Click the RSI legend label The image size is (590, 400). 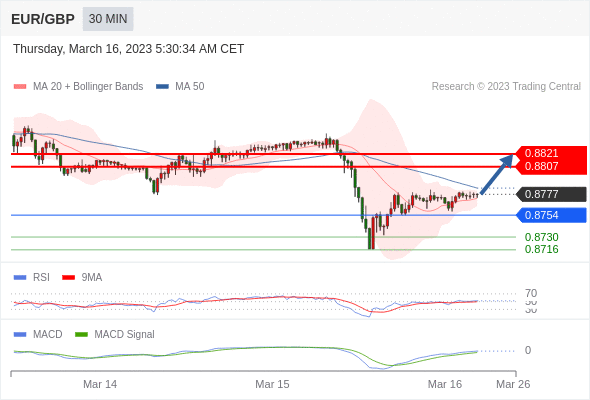[x=41, y=278]
